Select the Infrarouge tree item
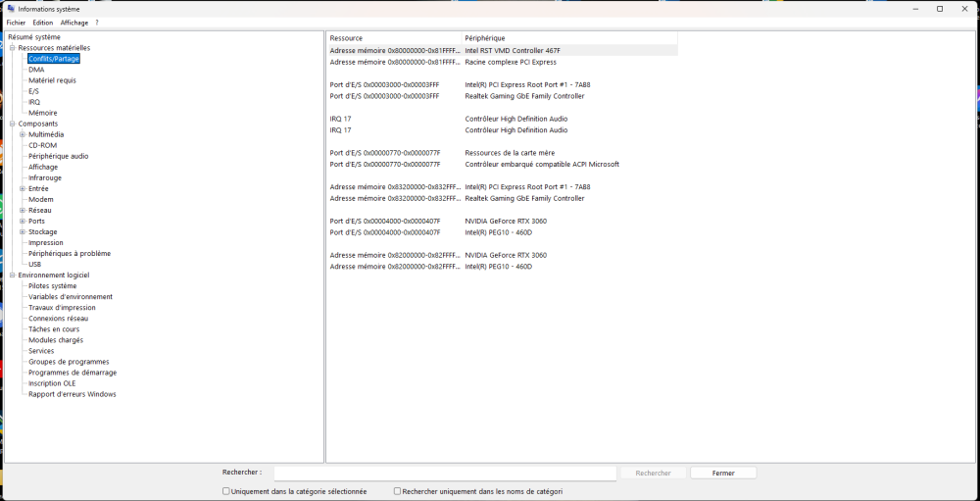 (45, 177)
